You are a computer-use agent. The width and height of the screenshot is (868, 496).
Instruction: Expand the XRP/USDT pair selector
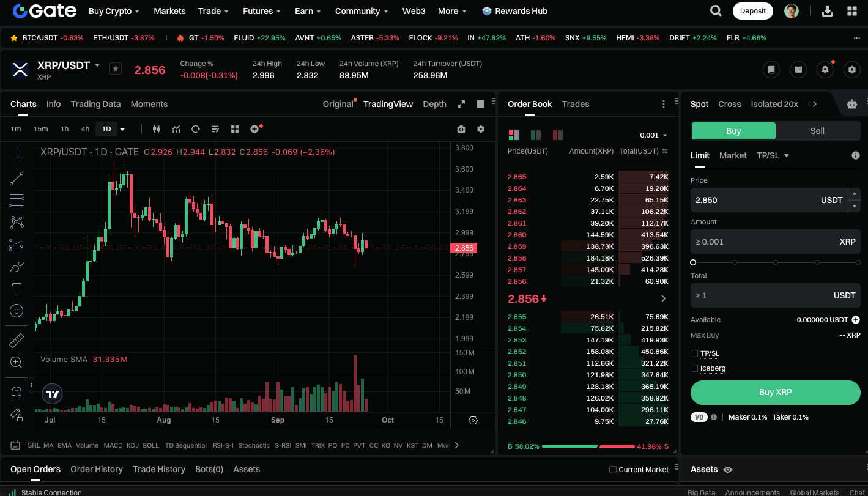point(97,65)
